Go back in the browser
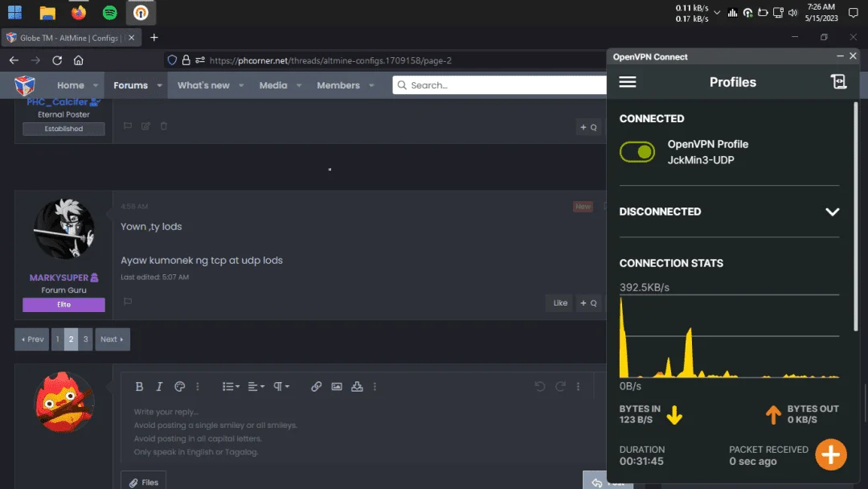868x489 pixels. click(14, 60)
